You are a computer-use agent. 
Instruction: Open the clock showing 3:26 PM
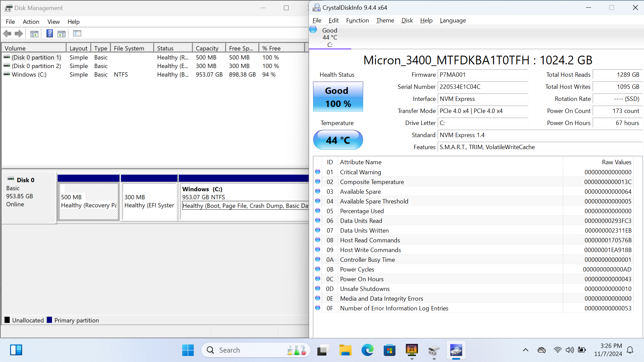click(x=608, y=350)
